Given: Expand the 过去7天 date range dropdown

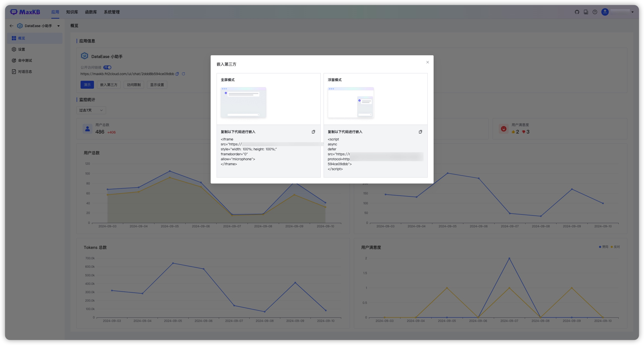Looking at the screenshot, I should click(x=91, y=110).
